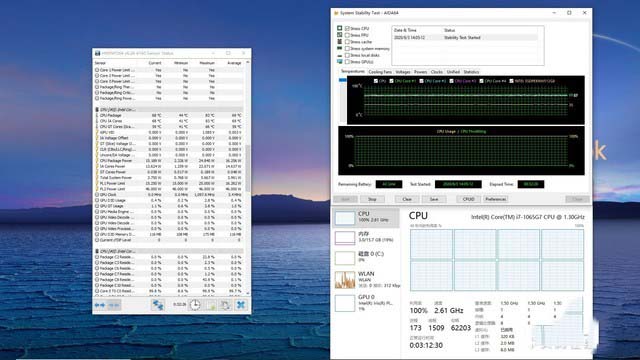Select the CPU Package temperature row

pyautogui.click(x=169, y=116)
